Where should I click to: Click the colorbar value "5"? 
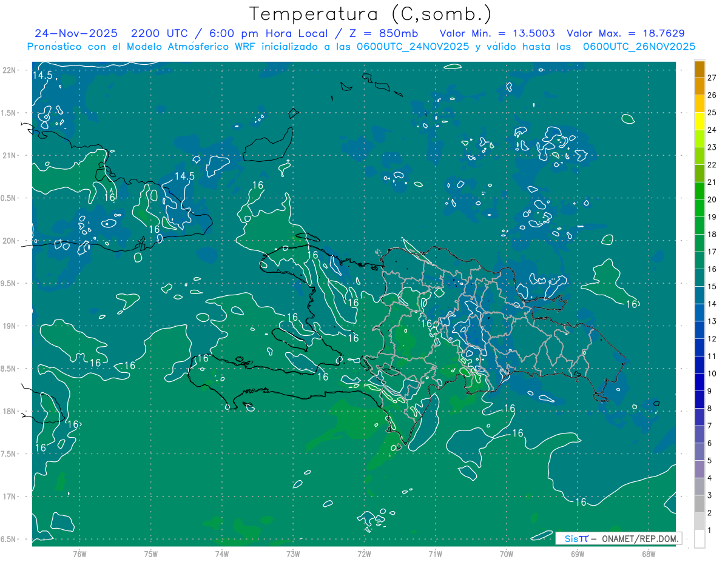710,461
